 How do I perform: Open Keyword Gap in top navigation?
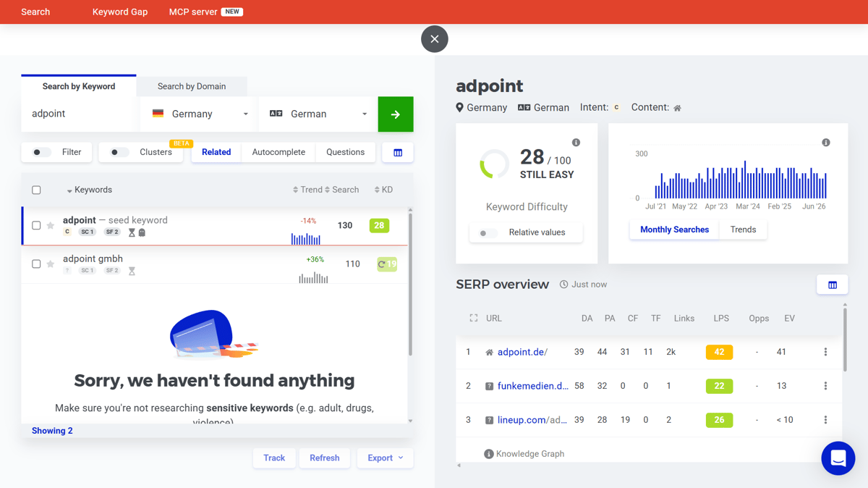click(x=120, y=12)
